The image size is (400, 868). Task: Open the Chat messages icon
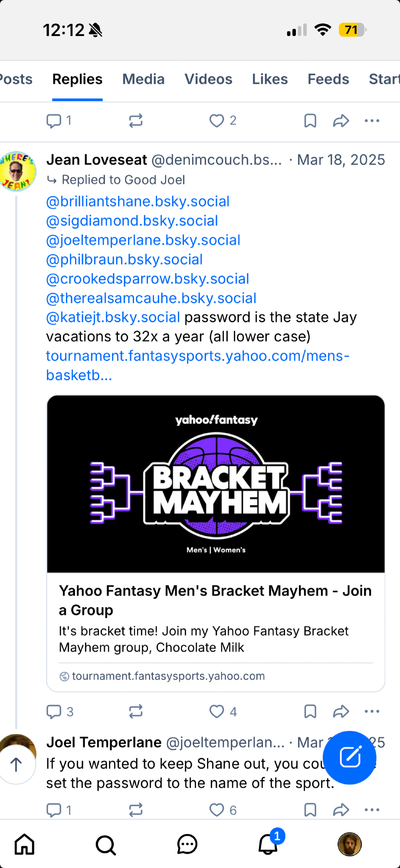point(187,845)
